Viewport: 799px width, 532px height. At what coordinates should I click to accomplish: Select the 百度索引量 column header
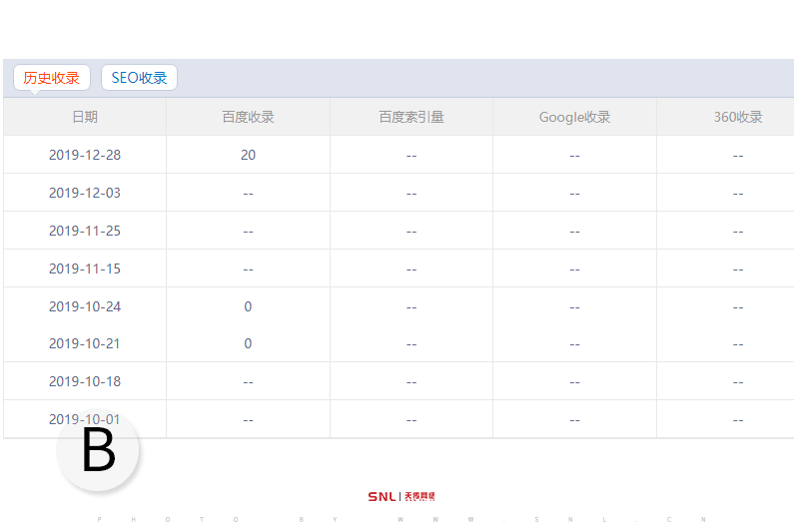tap(410, 117)
